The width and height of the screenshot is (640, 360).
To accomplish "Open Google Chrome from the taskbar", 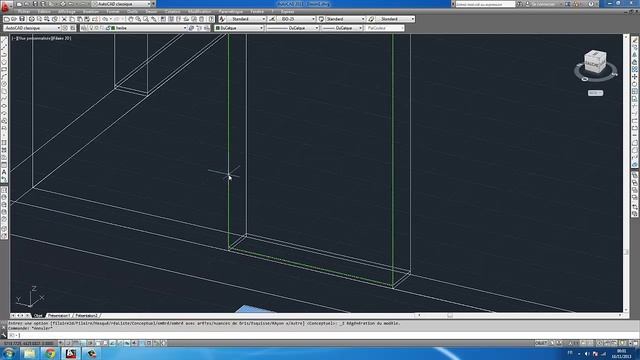I will pos(50,353).
